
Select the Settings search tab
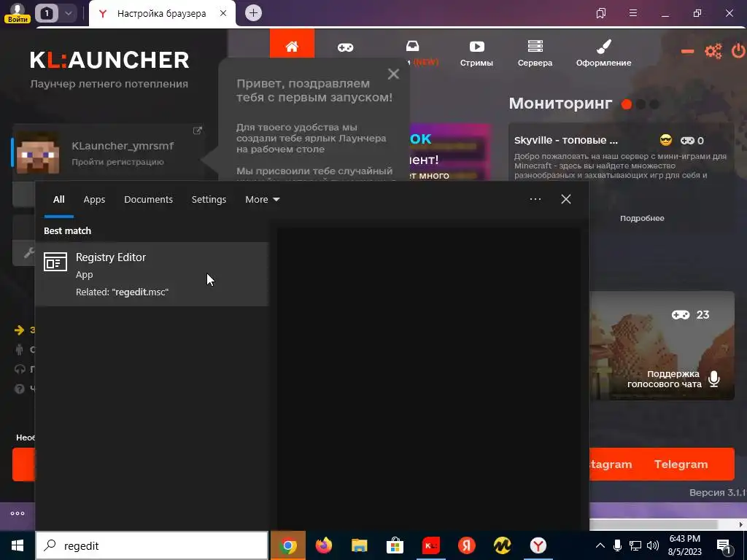click(x=209, y=200)
